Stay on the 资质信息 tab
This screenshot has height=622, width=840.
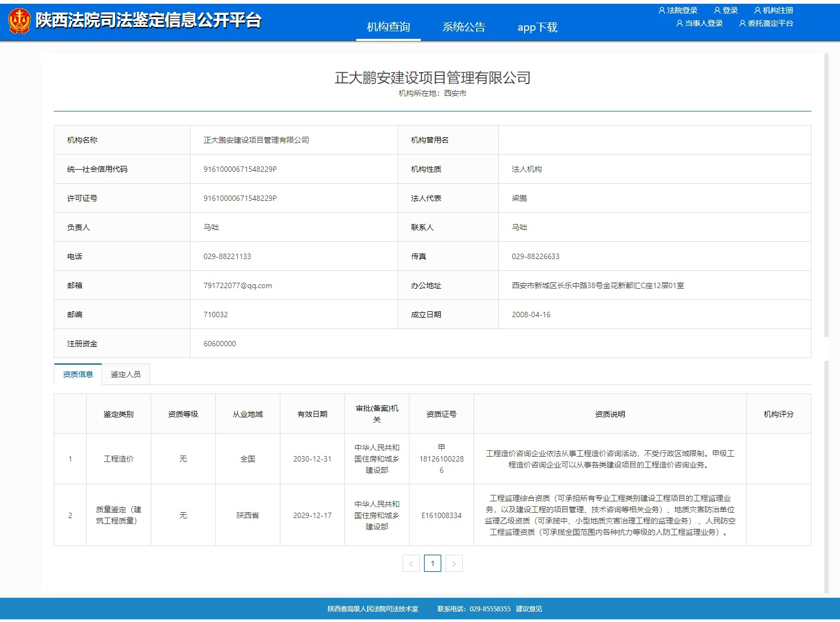click(77, 374)
